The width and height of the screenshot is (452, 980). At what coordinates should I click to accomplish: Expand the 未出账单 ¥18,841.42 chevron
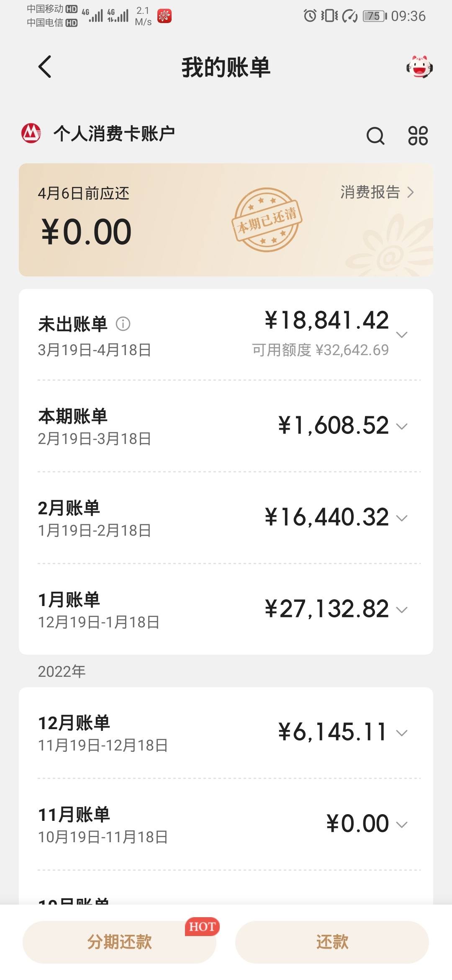[402, 335]
